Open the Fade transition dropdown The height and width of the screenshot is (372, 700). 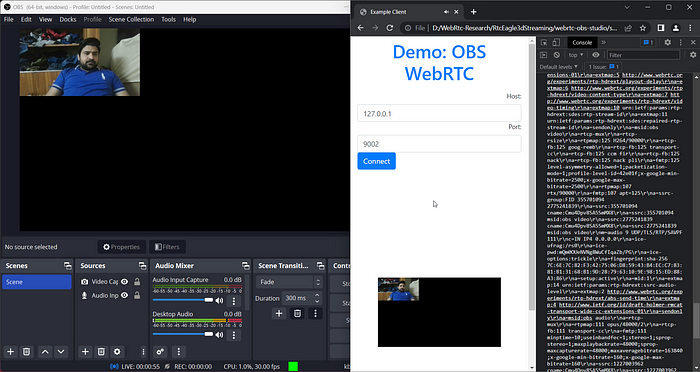289,282
